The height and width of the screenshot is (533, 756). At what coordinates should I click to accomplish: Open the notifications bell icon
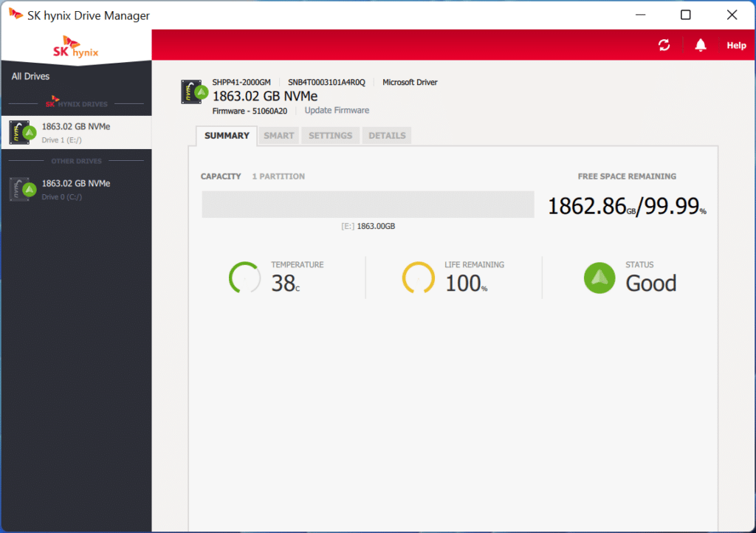pyautogui.click(x=700, y=45)
